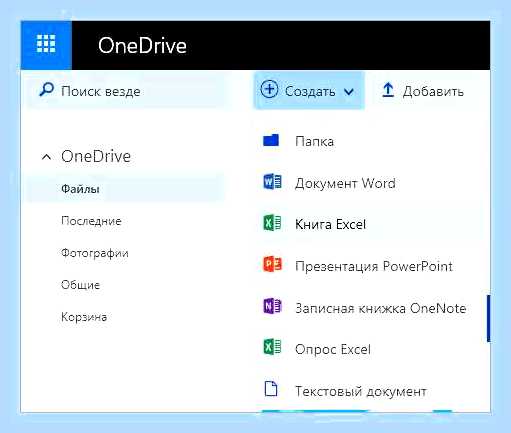Screen dimensions: 511x433
Task: Click the PowerPoint presentation icon
Action: 272,264
